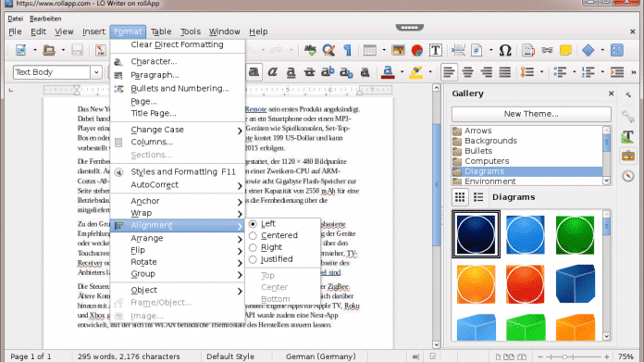Click the yellow highlighting color icon
Image resolution: width=644 pixels, height=362 pixels.
tap(416, 72)
